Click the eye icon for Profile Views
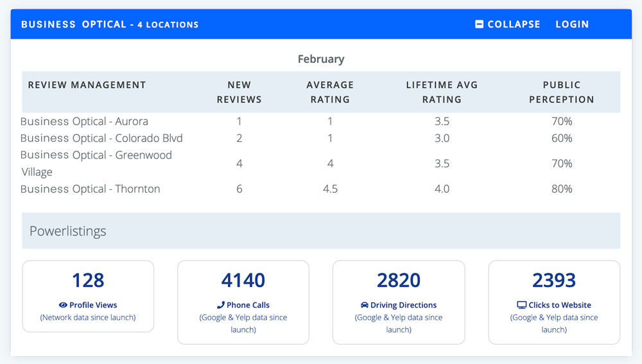This screenshot has width=642, height=364. pos(63,305)
